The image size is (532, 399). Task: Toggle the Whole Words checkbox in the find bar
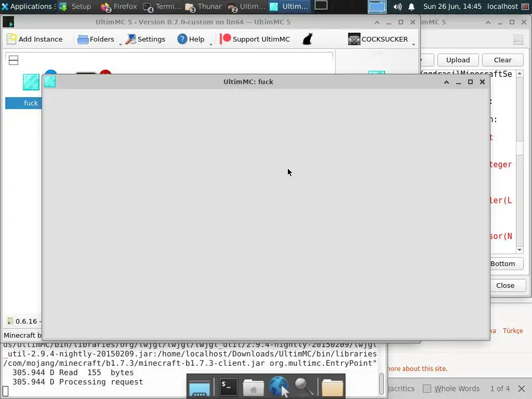[x=427, y=389]
